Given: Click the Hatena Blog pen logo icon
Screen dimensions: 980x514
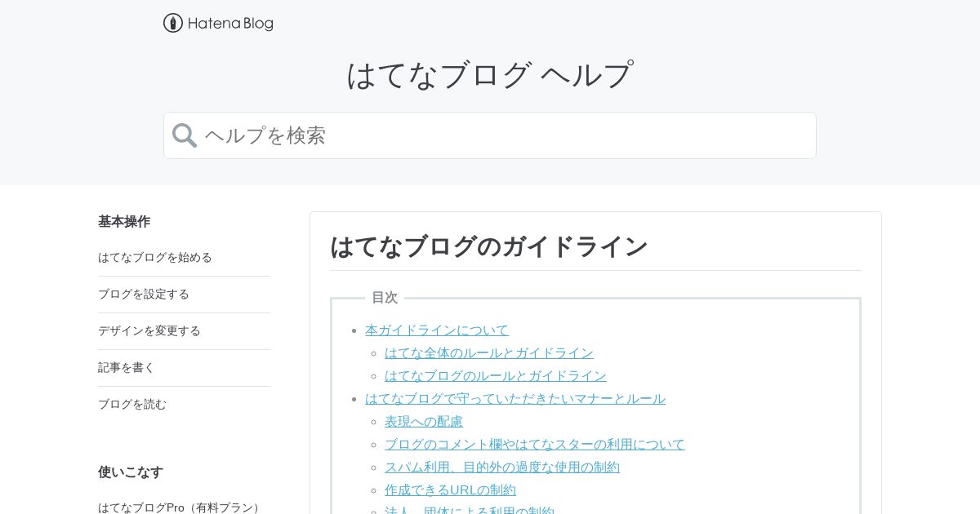Looking at the screenshot, I should 172,23.
